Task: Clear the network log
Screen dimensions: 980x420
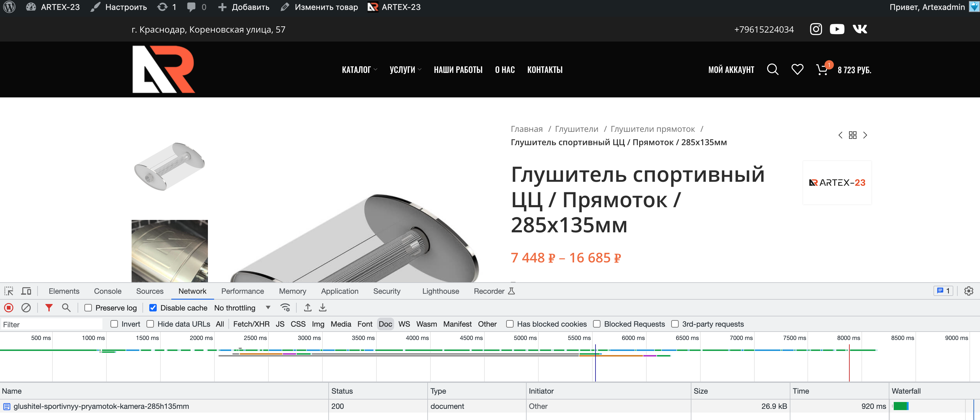Action: click(x=26, y=307)
